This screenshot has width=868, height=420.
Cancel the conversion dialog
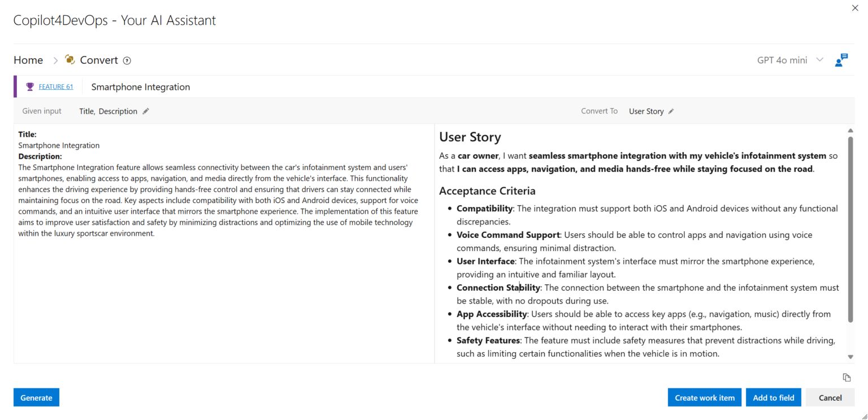click(x=829, y=397)
